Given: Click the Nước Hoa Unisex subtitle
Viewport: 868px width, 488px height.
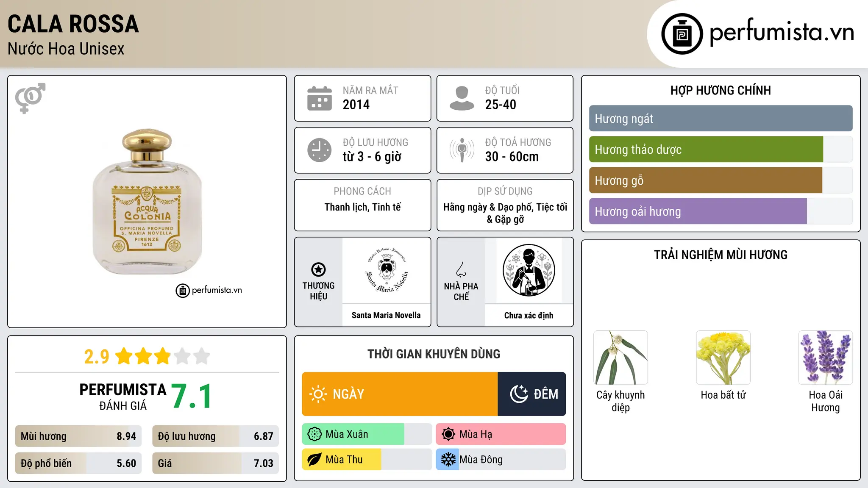Looking at the screenshot, I should coord(66,49).
